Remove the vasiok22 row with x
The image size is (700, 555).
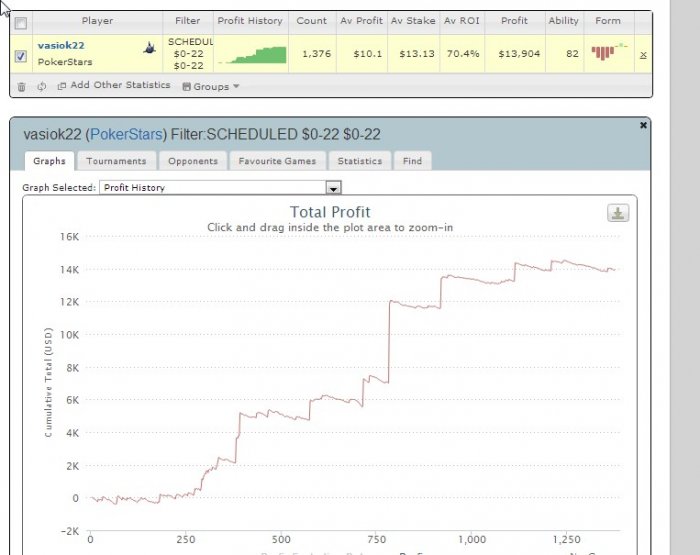(643, 55)
